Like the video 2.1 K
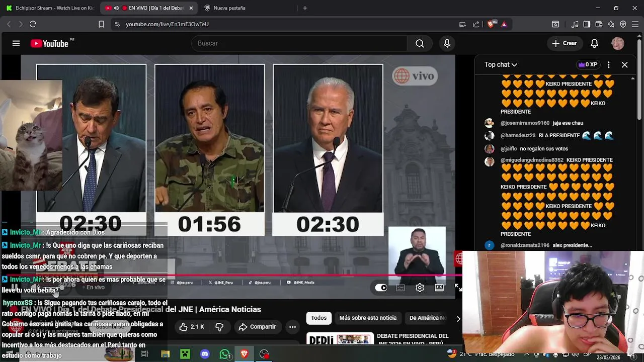 (192, 327)
